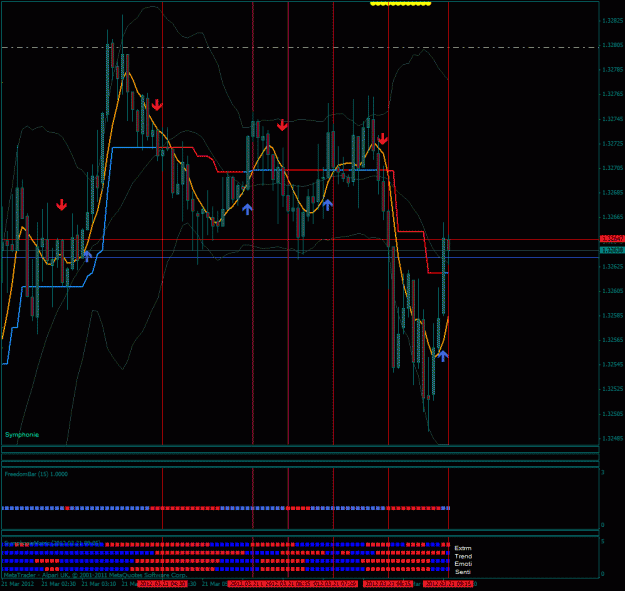This screenshot has height=591, width=625.
Task: Click the teal current price tag on the axis
Action: tap(612, 250)
